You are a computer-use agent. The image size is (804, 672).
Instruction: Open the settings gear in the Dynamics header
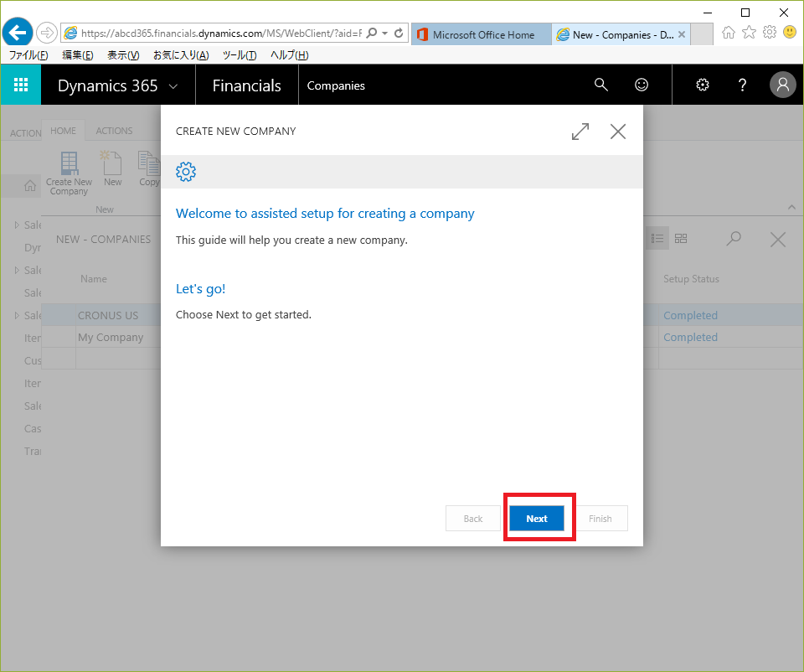(x=703, y=85)
